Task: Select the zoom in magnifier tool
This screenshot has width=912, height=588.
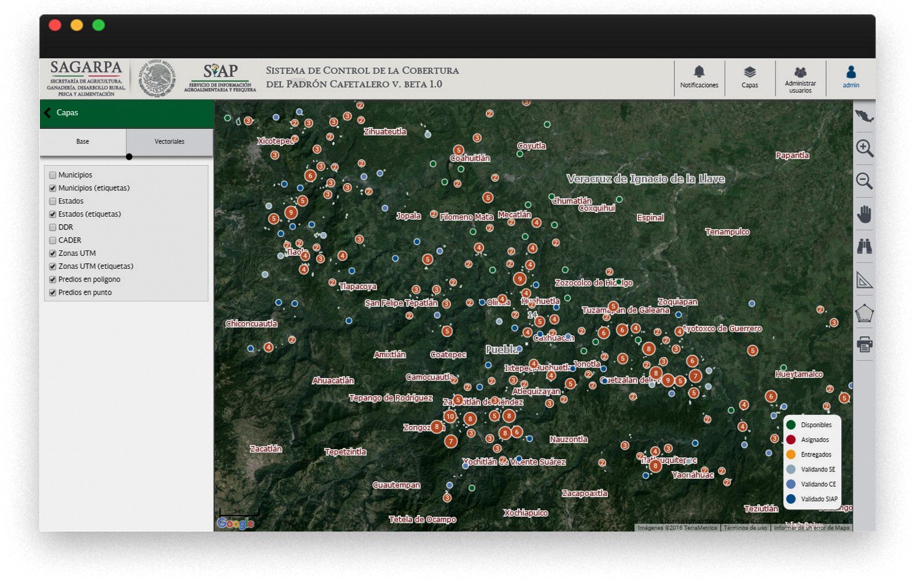Action: coord(864,148)
